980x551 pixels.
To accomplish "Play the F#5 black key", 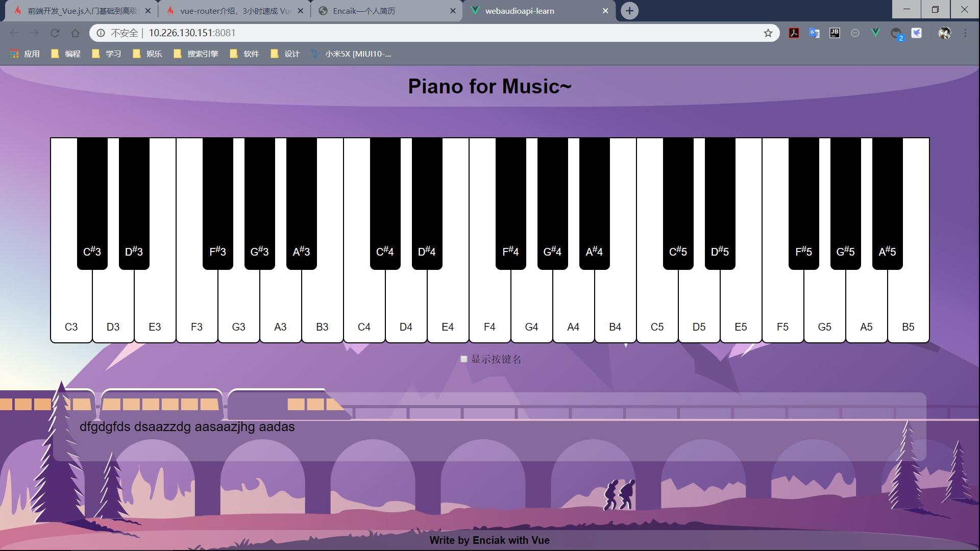I will pyautogui.click(x=803, y=204).
